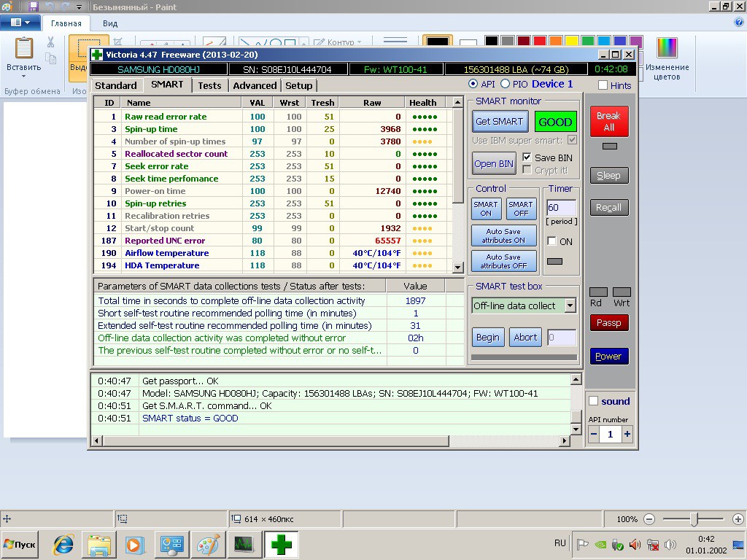Click the gray speaker tray icon

point(670,544)
